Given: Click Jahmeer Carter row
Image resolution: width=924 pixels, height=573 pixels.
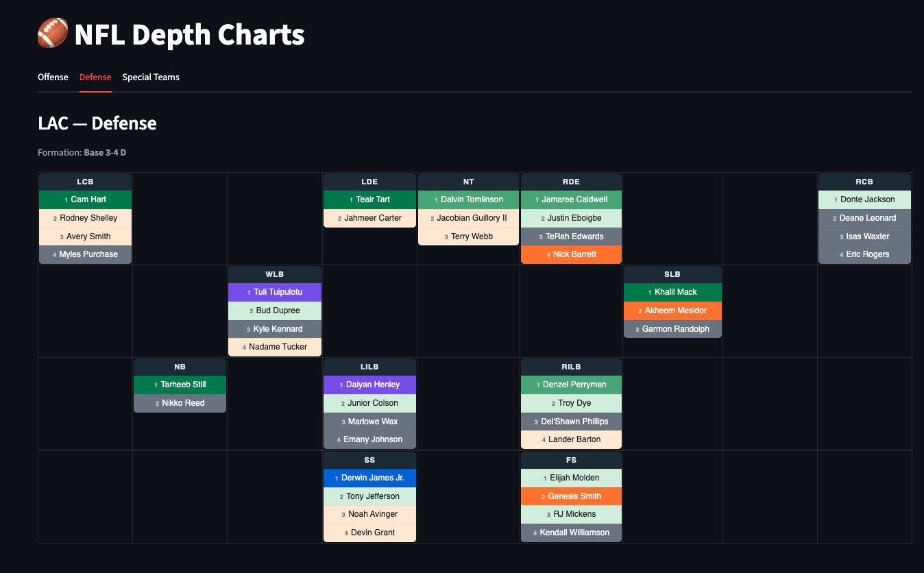Looking at the screenshot, I should (369, 218).
